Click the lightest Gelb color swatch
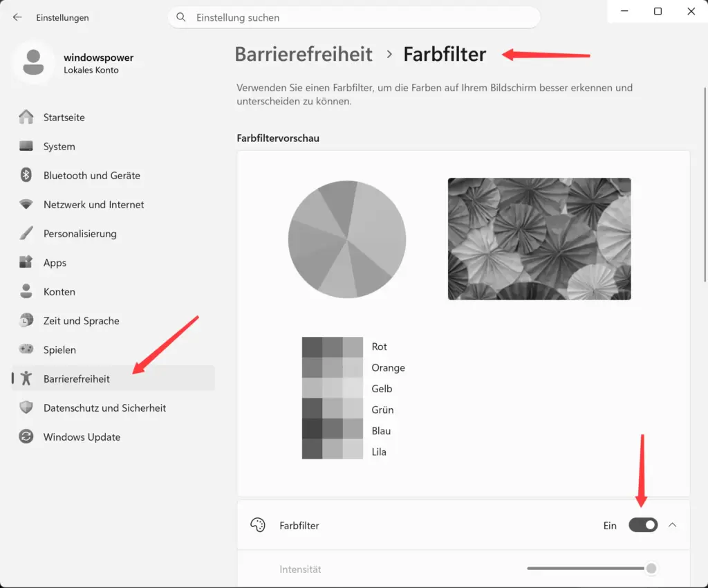The height and width of the screenshot is (588, 708). click(353, 387)
